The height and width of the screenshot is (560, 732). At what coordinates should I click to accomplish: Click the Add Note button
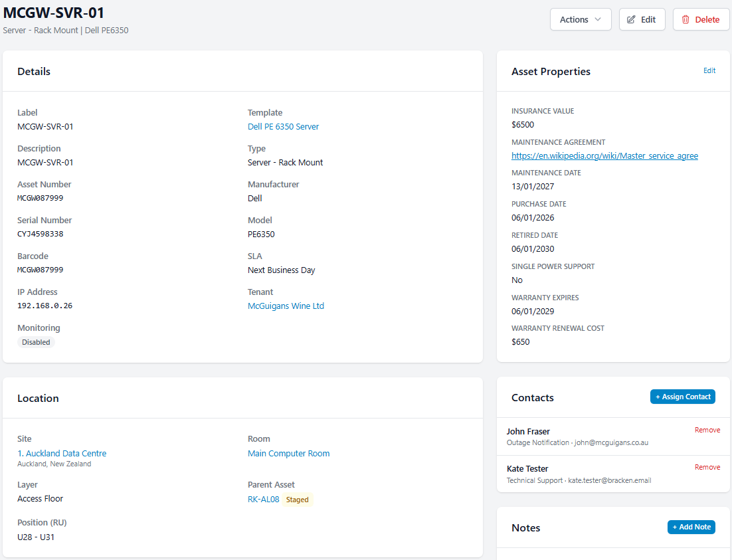[691, 527]
